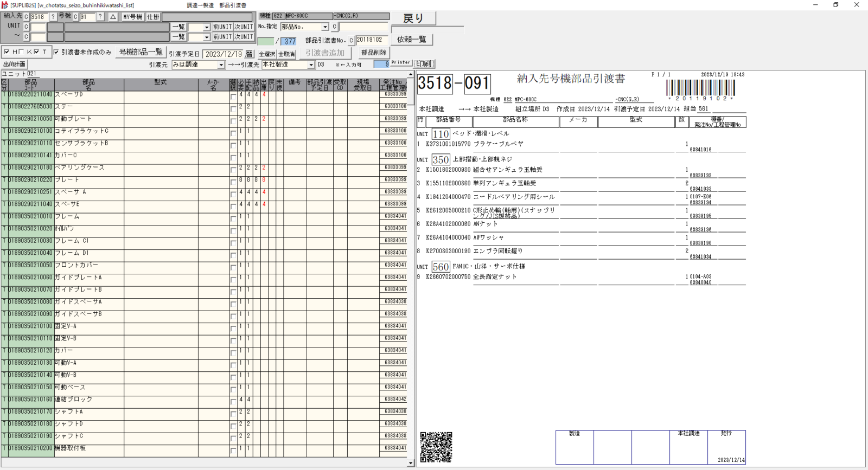Click the 戻り back button
This screenshot has width=868, height=470.
[x=413, y=18]
